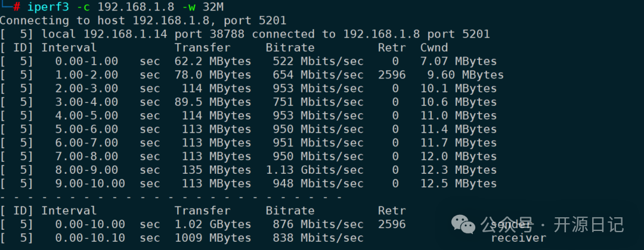Click the '开源日记' watermark text
Image resolution: width=644 pixels, height=250 pixels.
[x=589, y=224]
